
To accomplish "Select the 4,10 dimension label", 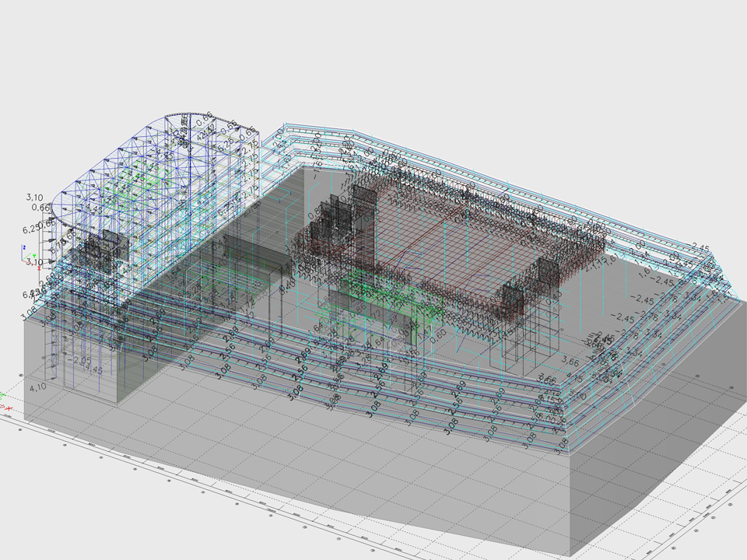I will [x=38, y=387].
